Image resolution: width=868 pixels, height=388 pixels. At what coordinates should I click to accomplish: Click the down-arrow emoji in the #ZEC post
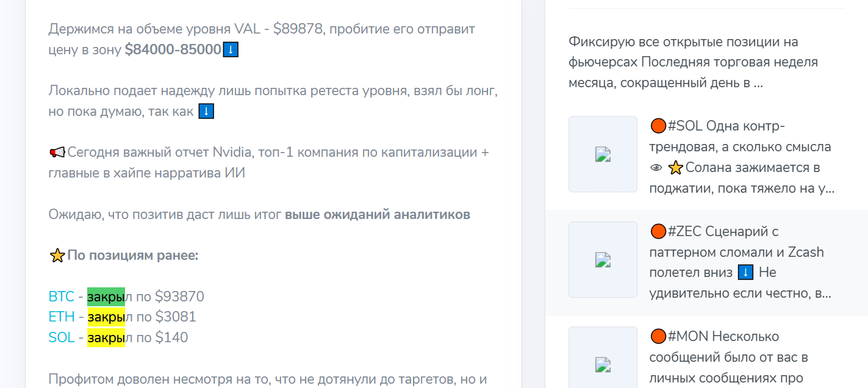[x=745, y=272]
